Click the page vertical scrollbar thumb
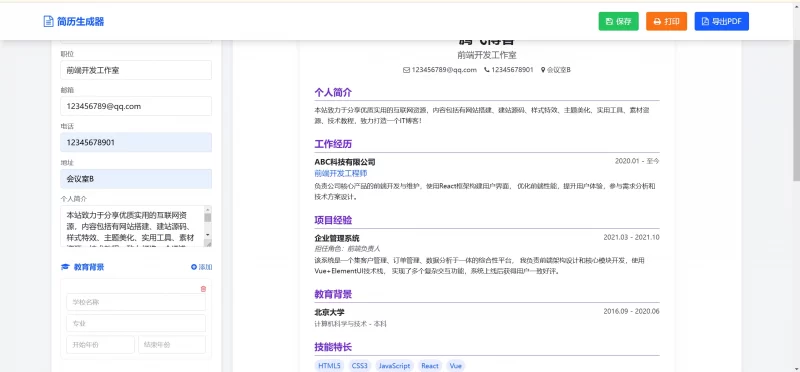Viewport: 800px width, 372px height. (x=796, y=111)
